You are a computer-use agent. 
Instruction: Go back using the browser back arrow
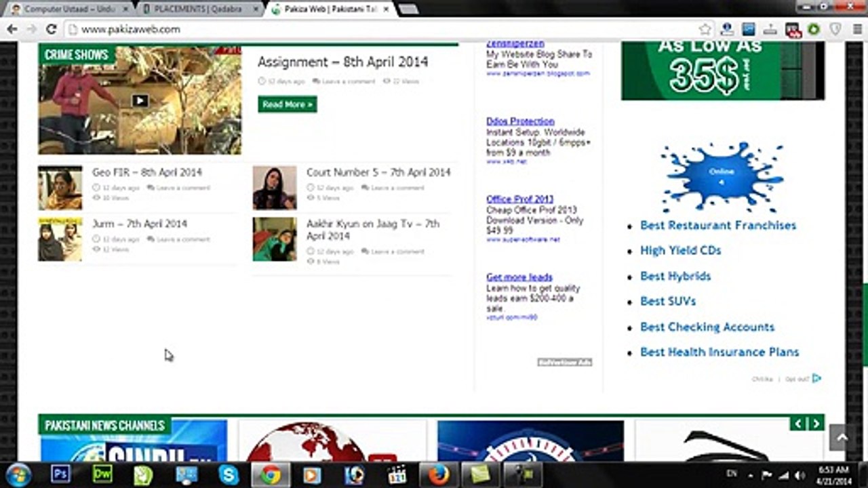[x=12, y=29]
